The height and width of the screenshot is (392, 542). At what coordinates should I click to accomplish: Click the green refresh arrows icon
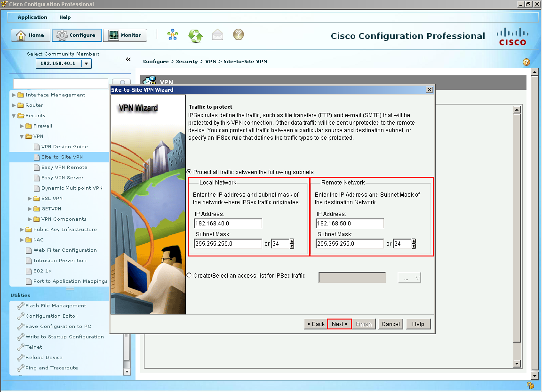(x=195, y=35)
